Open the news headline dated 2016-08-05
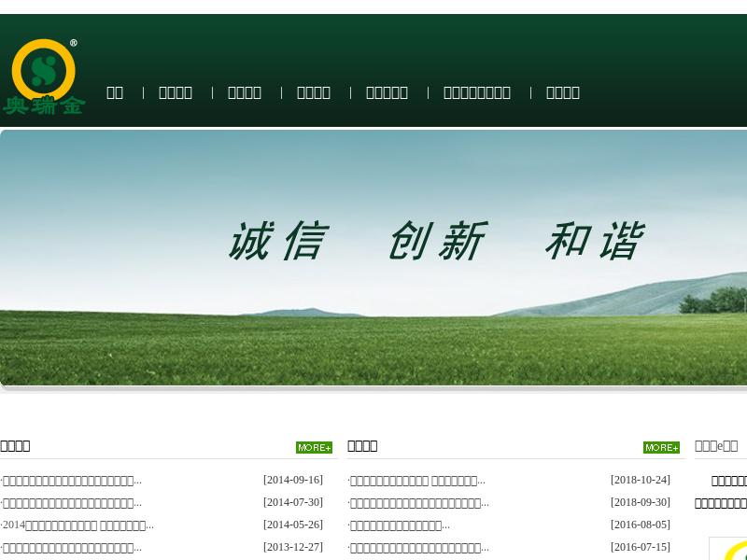The height and width of the screenshot is (560, 747). (x=400, y=525)
